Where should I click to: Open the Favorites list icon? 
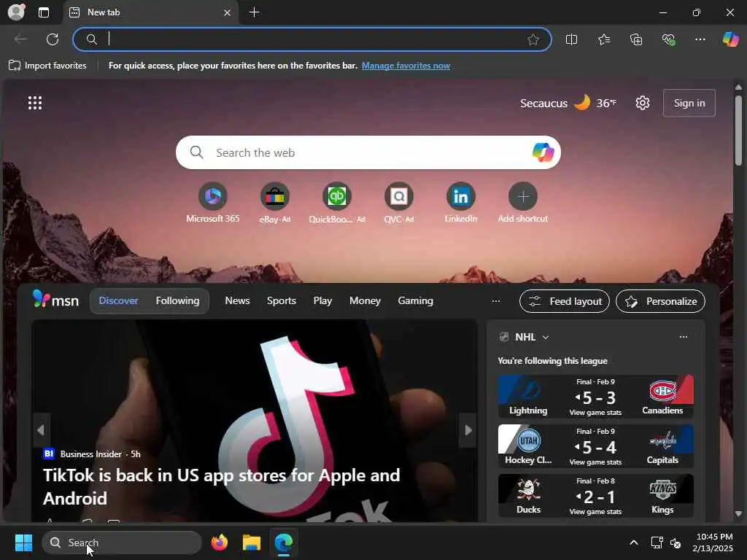click(x=604, y=39)
